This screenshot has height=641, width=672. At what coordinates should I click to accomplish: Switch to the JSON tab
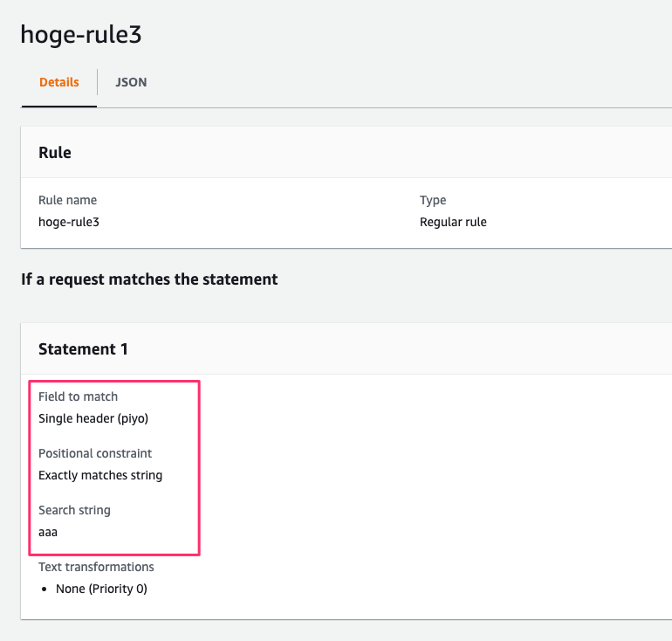(x=131, y=82)
